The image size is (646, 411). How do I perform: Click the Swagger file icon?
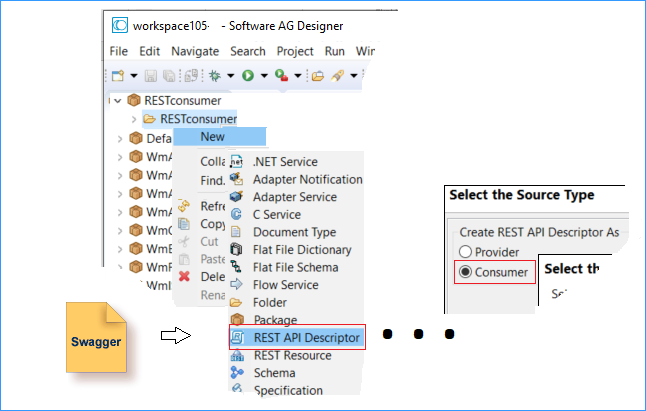(x=96, y=337)
